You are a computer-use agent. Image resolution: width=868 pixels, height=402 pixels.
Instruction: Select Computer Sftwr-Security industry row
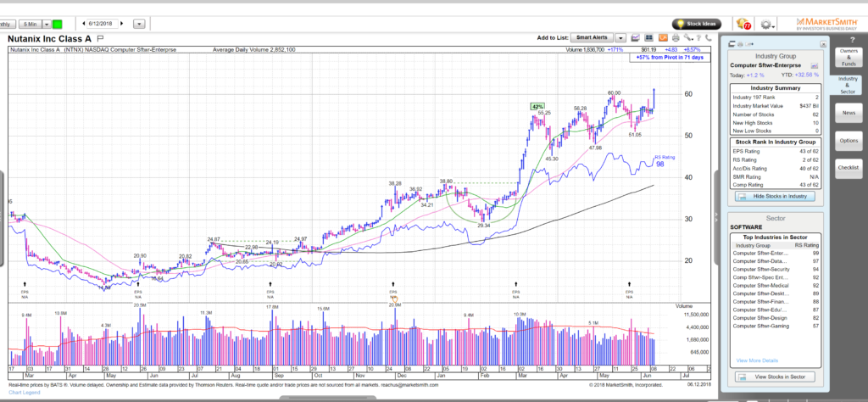776,269
